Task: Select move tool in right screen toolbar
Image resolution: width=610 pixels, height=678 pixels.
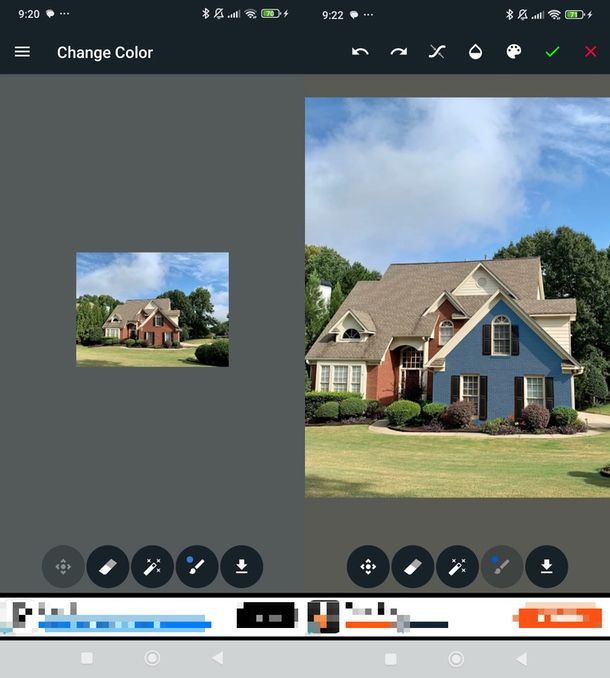Action: 368,566
